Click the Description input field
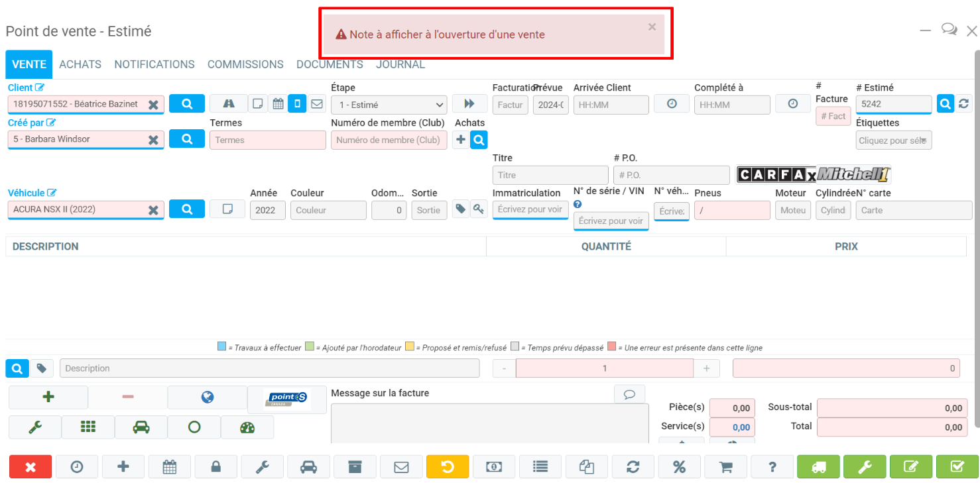This screenshot has width=980, height=483. pyautogui.click(x=269, y=368)
